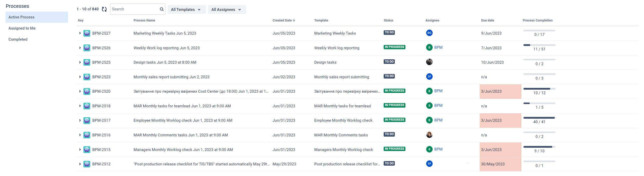The image size is (644, 176).
Task: Click the Due date column header
Action: 488,20
